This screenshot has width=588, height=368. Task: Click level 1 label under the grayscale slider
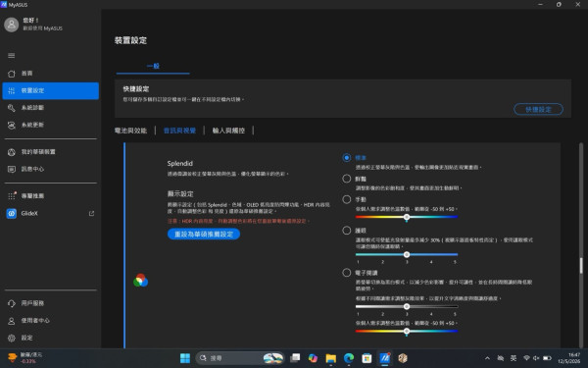[358, 314]
